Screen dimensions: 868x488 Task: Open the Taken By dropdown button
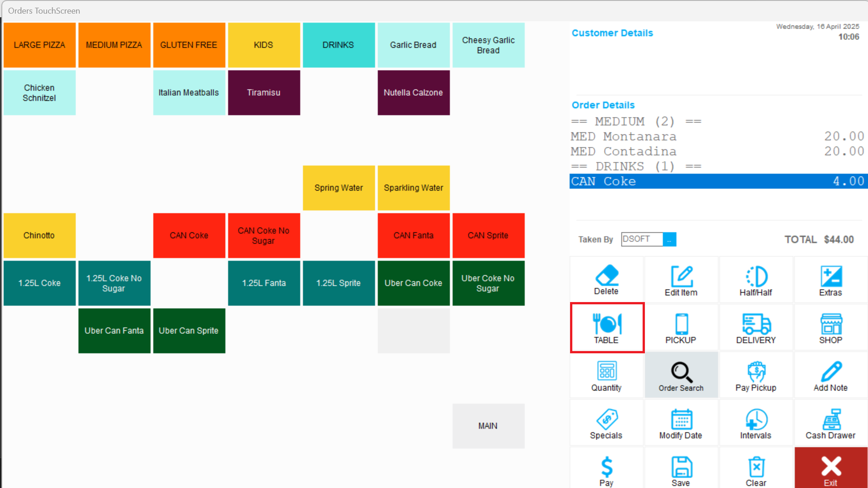point(669,239)
